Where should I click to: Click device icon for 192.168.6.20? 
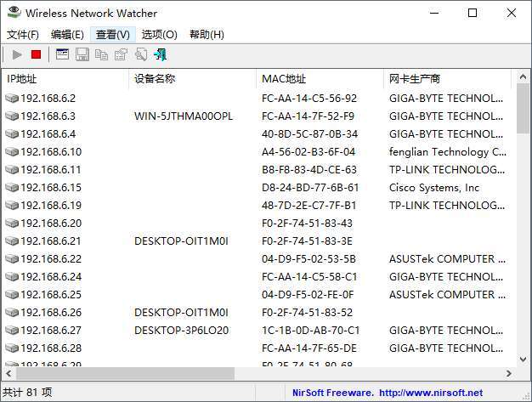pos(12,224)
